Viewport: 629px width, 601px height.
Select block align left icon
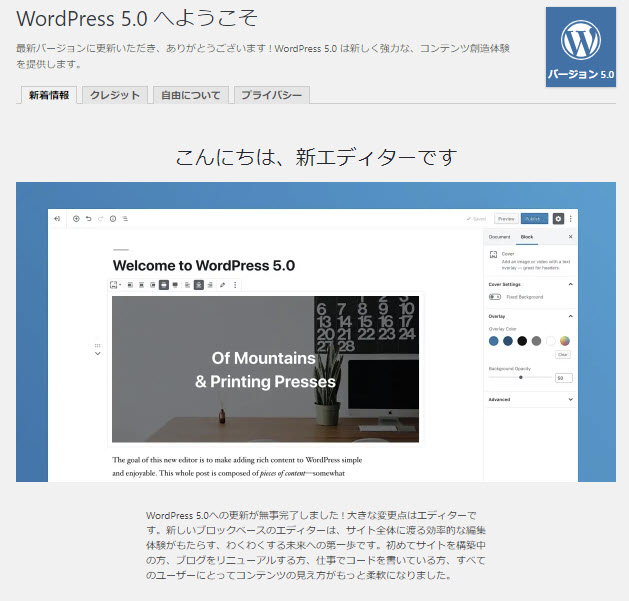[130, 285]
